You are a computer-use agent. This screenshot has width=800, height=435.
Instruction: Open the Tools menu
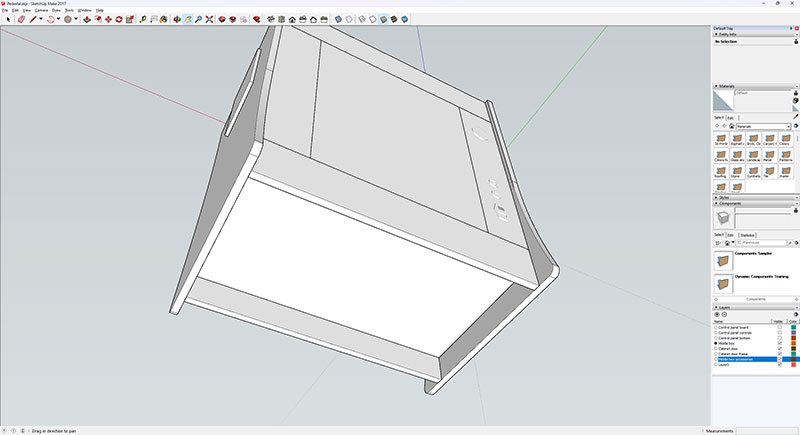69,10
